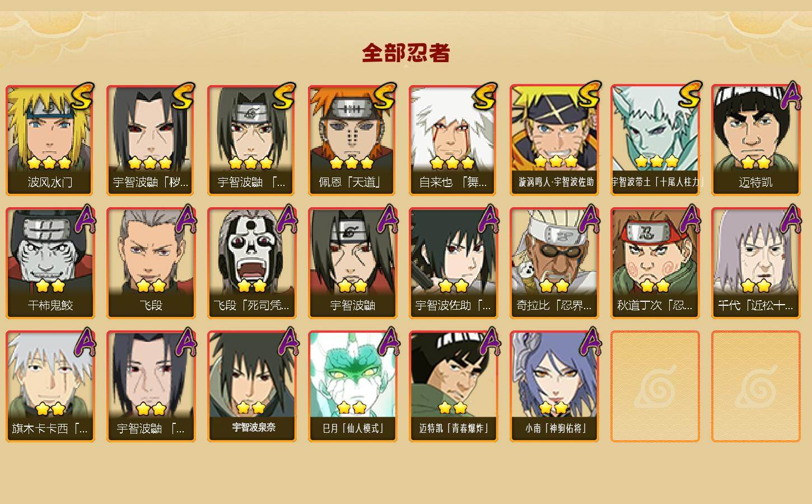812x504 pixels.
Task: Click the 全部忍者 heading
Action: coord(406,53)
